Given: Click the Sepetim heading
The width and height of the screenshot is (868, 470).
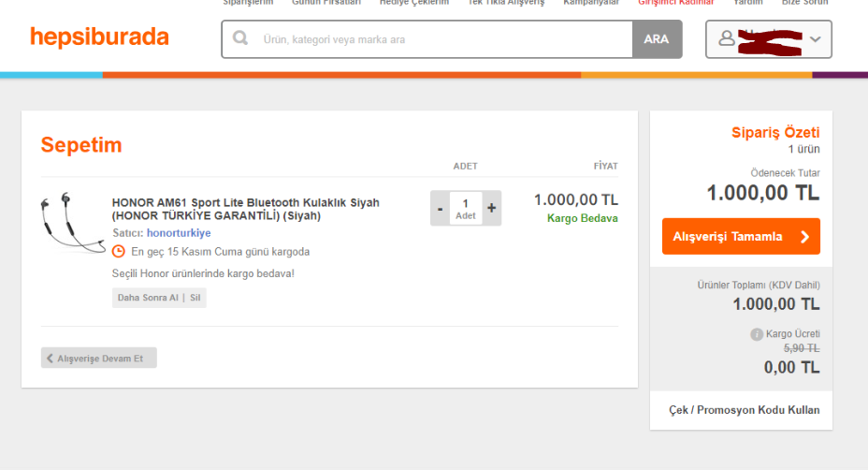Looking at the screenshot, I should (81, 145).
